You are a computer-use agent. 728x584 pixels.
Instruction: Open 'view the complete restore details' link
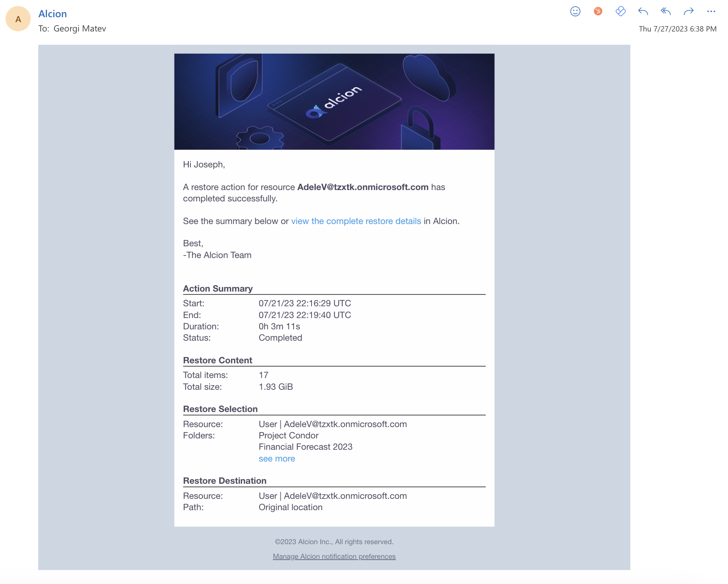tap(356, 221)
